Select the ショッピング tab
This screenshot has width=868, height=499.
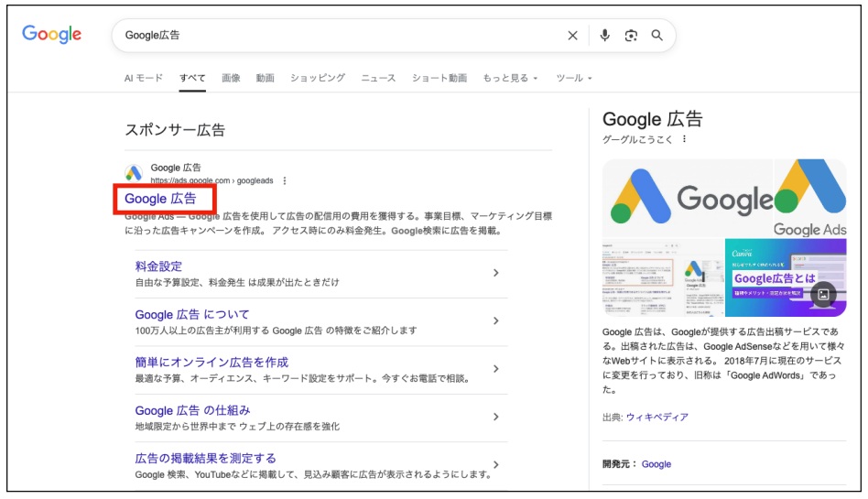click(318, 79)
